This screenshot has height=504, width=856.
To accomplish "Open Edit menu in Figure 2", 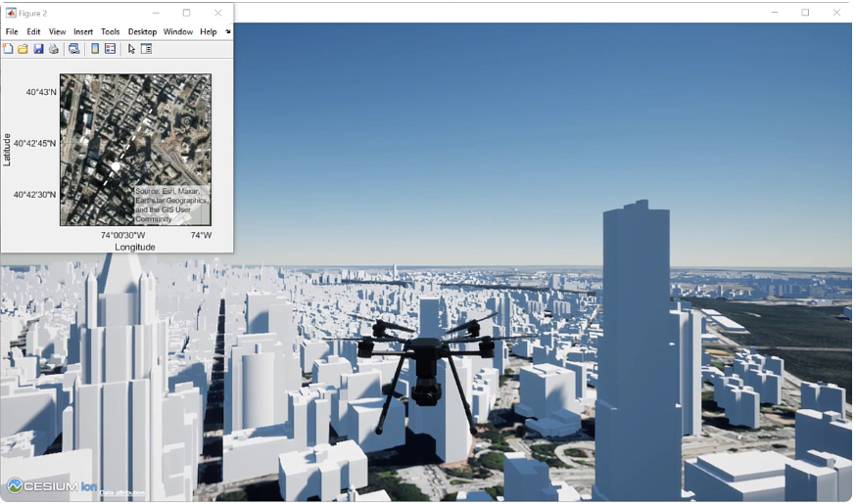I will coord(33,31).
